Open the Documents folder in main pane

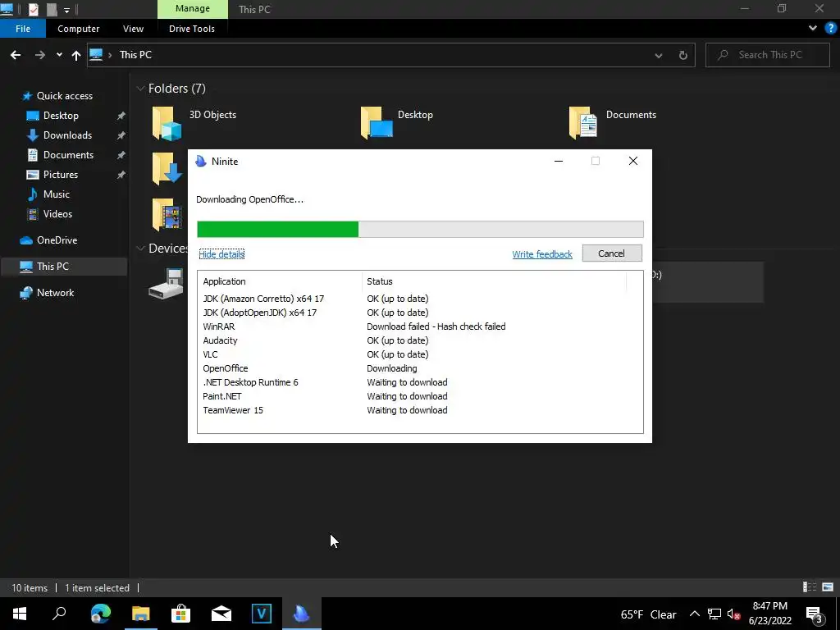point(612,123)
